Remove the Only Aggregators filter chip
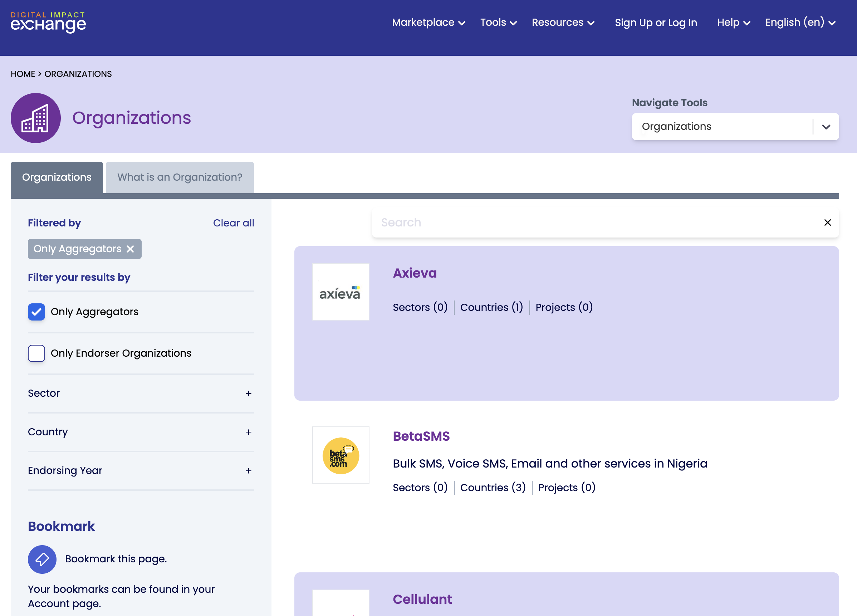This screenshot has width=857, height=616. (130, 249)
